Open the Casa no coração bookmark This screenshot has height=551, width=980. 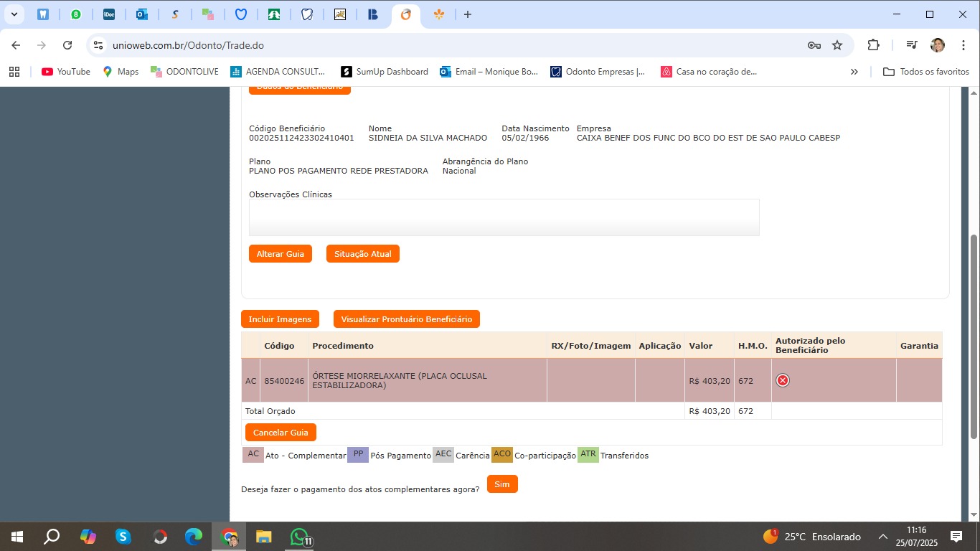709,72
